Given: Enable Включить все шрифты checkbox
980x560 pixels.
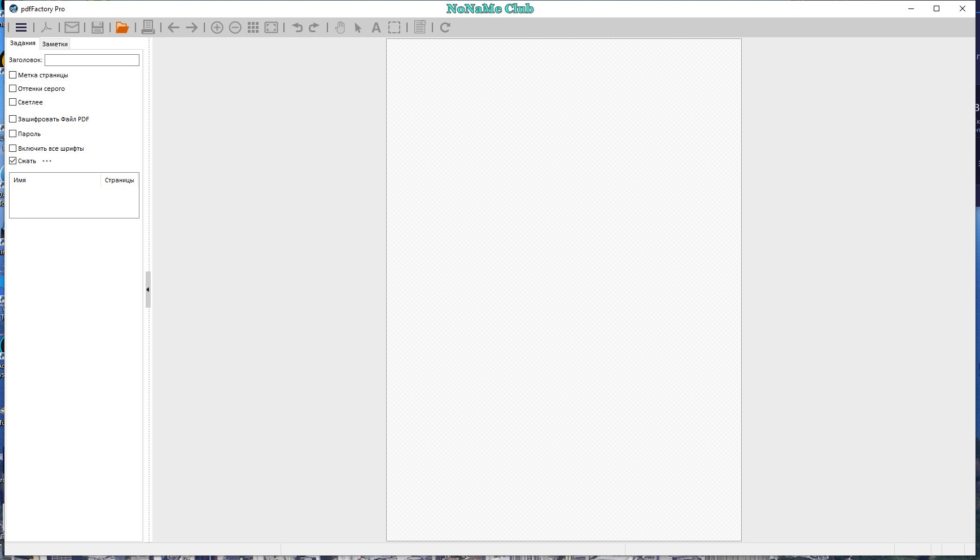Looking at the screenshot, I should pos(13,148).
